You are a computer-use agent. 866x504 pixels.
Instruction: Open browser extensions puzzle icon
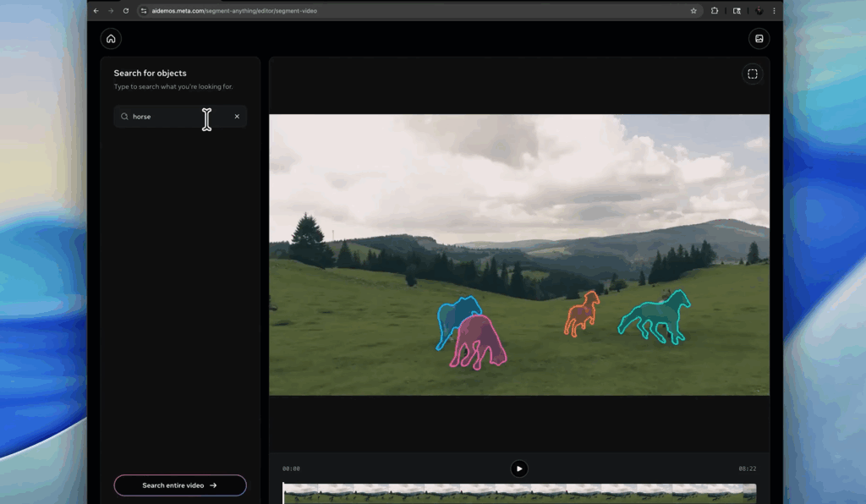(x=715, y=10)
